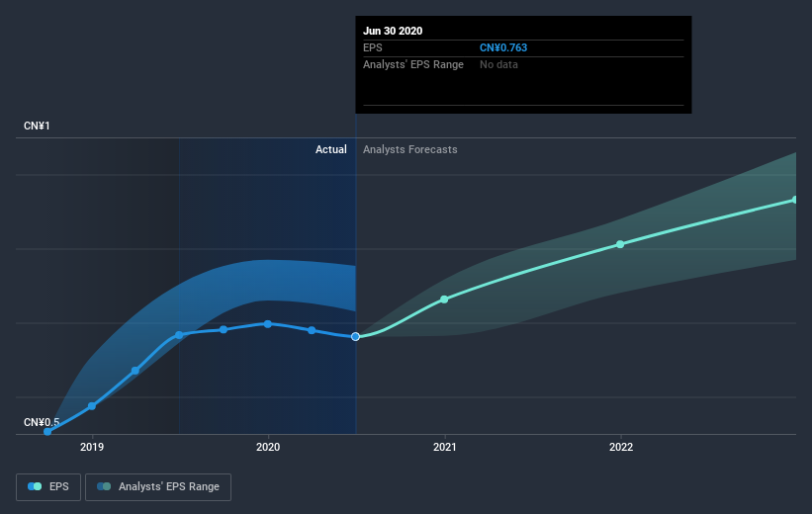Click the CN¥0.5 y-axis label
The height and width of the screenshot is (514, 812).
coord(42,422)
